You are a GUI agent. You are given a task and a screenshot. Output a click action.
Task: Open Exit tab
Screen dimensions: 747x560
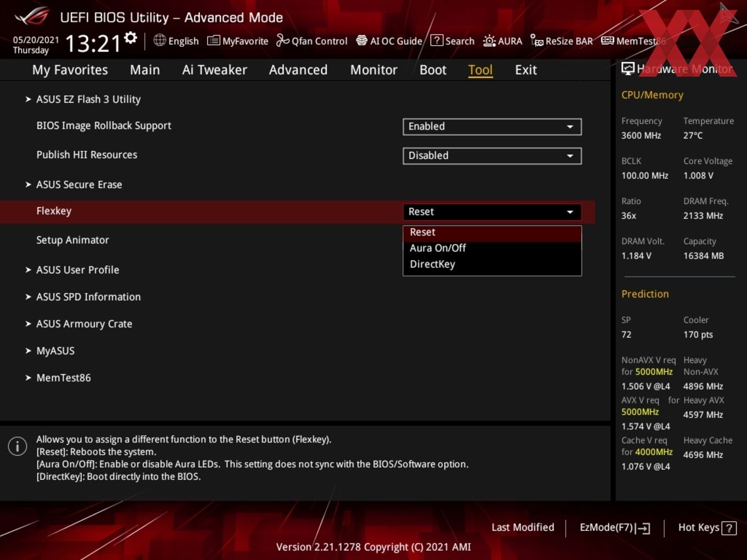(x=526, y=70)
